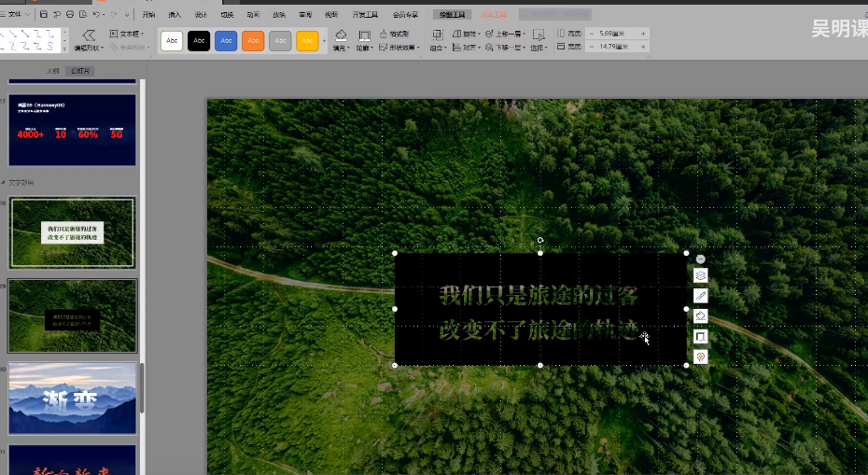The width and height of the screenshot is (868, 475).
Task: Increase the shape width with plus
Action: coord(643,47)
